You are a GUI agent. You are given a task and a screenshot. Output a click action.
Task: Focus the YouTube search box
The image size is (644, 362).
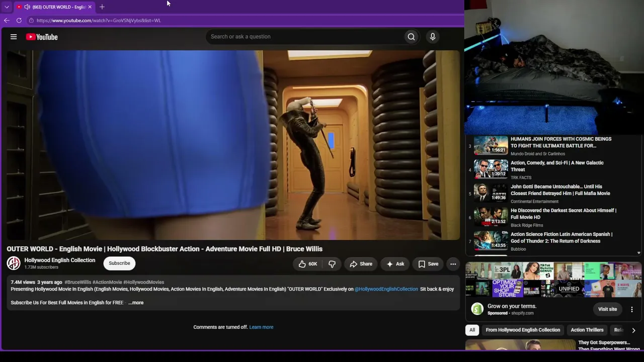[306, 37]
